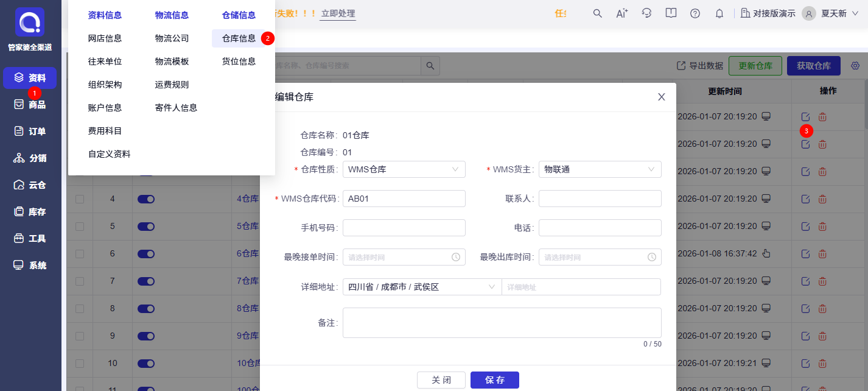Open 云仓 in the left sidebar
This screenshot has height=391, width=868.
tap(30, 185)
